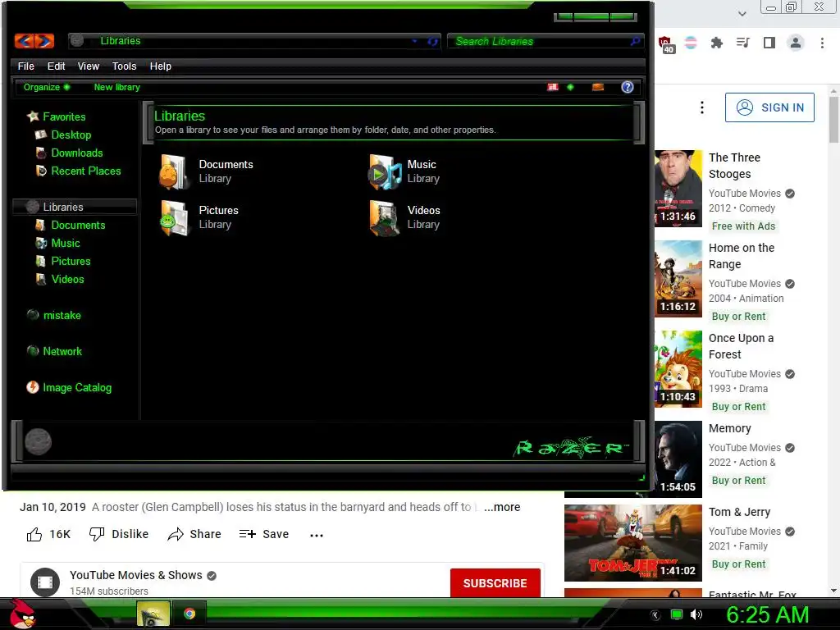Open Videos in the sidebar tree

coord(67,279)
